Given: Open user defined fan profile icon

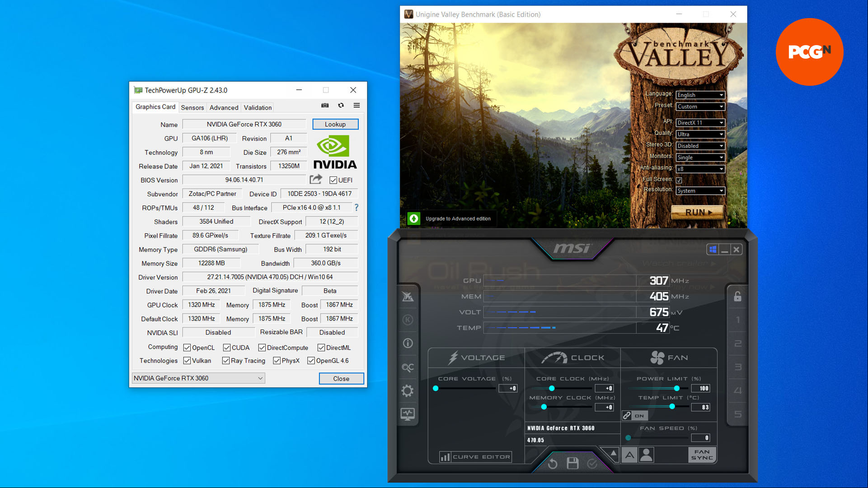Looking at the screenshot, I should coord(646,455).
